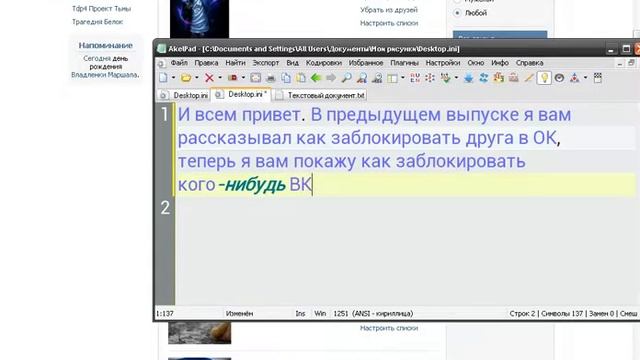Open the Справка menu
The height and width of the screenshot is (360, 640).
pyautogui.click(x=529, y=63)
